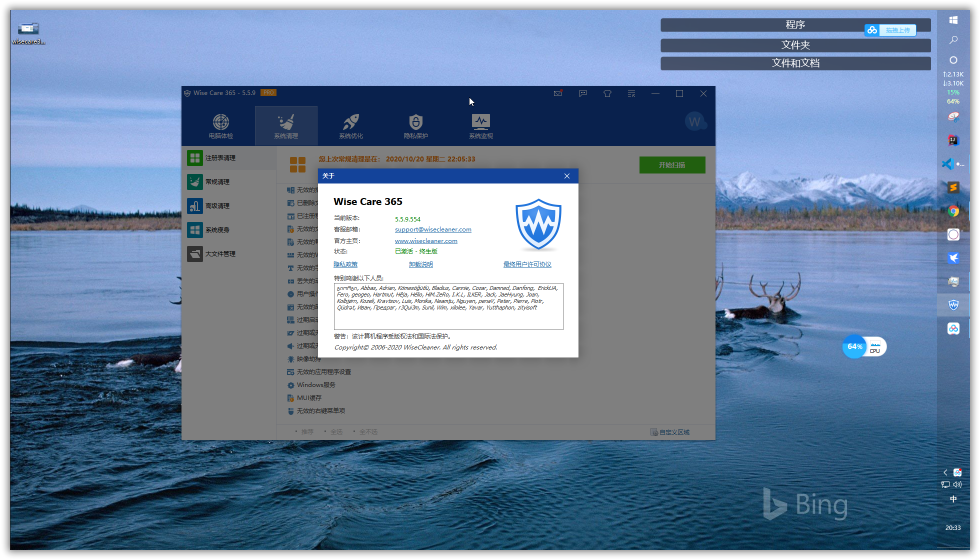Click the orange four-squares registry icon
The height and width of the screenshot is (560, 980).
[x=297, y=164]
